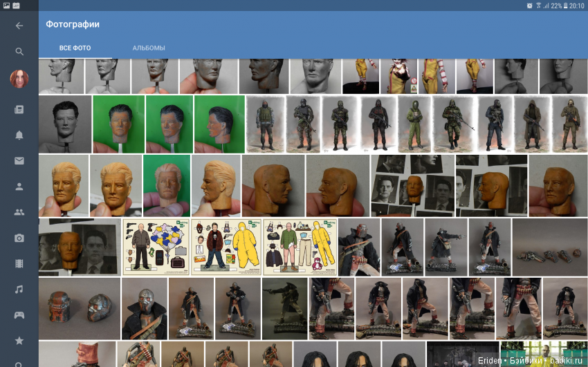Switch to the АЛЬБОМЫ tab
This screenshot has height=367, width=588.
149,48
